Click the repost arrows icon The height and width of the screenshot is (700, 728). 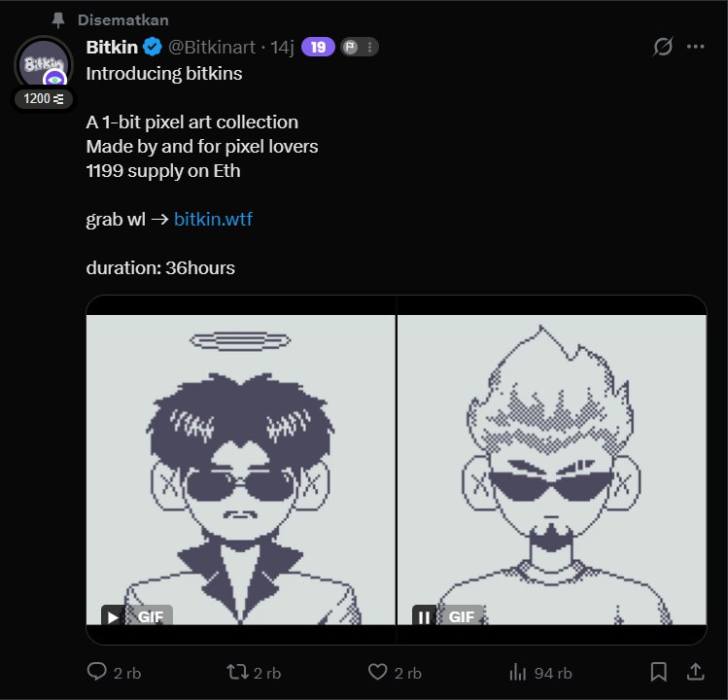[x=237, y=672]
